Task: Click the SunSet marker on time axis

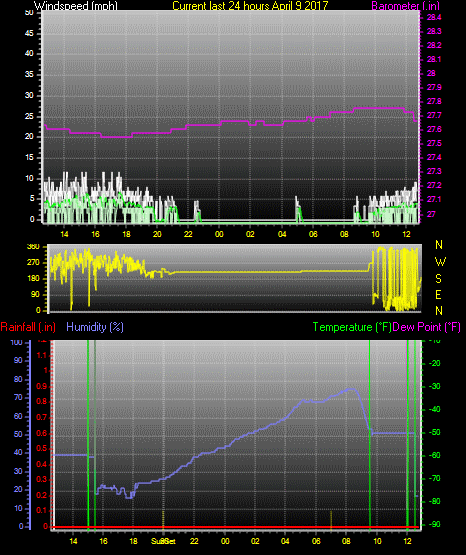Action: [x=163, y=541]
